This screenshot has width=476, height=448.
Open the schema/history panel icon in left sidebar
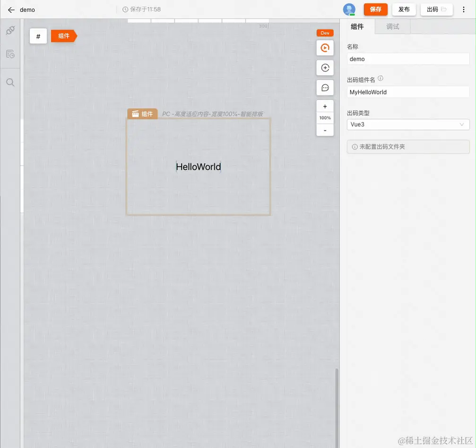pyautogui.click(x=10, y=53)
